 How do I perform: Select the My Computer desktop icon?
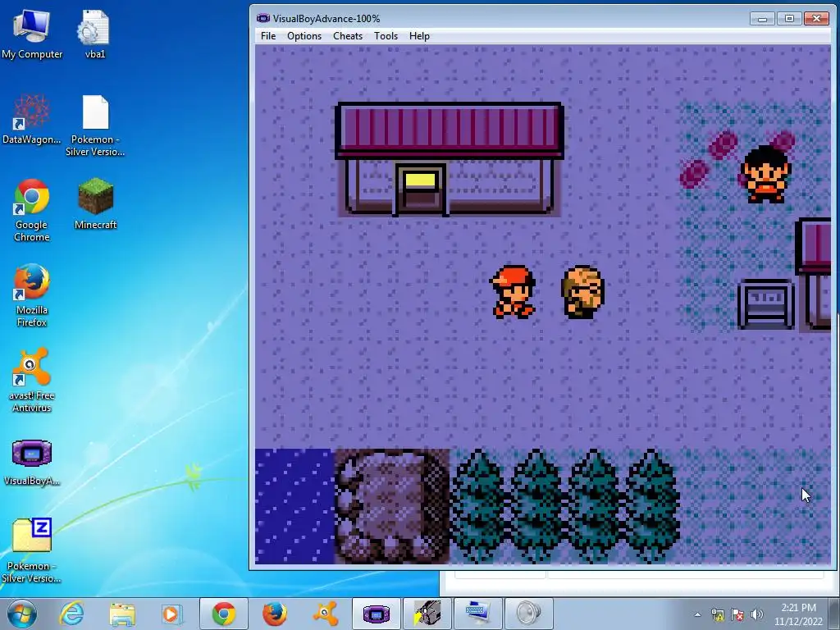tap(32, 34)
